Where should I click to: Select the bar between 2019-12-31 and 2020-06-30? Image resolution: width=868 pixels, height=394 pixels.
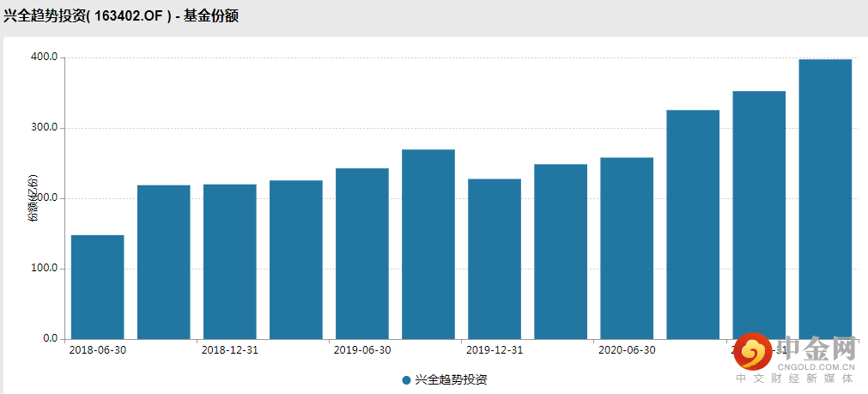tap(561, 252)
